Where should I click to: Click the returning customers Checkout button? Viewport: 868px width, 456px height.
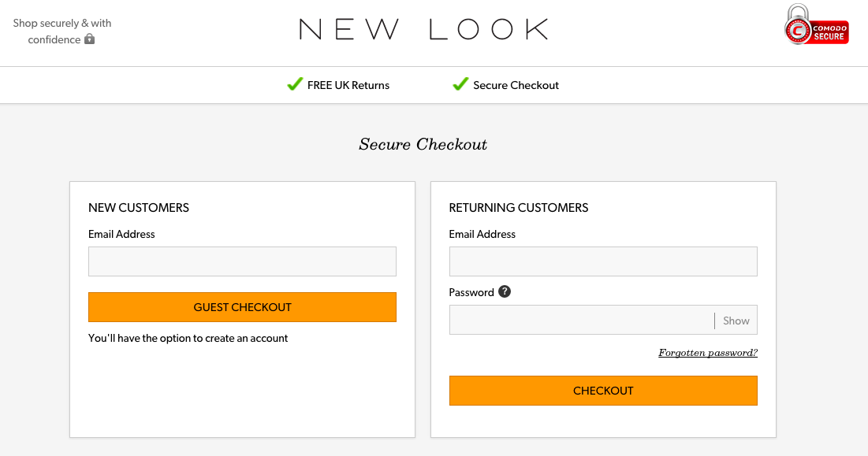(x=603, y=391)
